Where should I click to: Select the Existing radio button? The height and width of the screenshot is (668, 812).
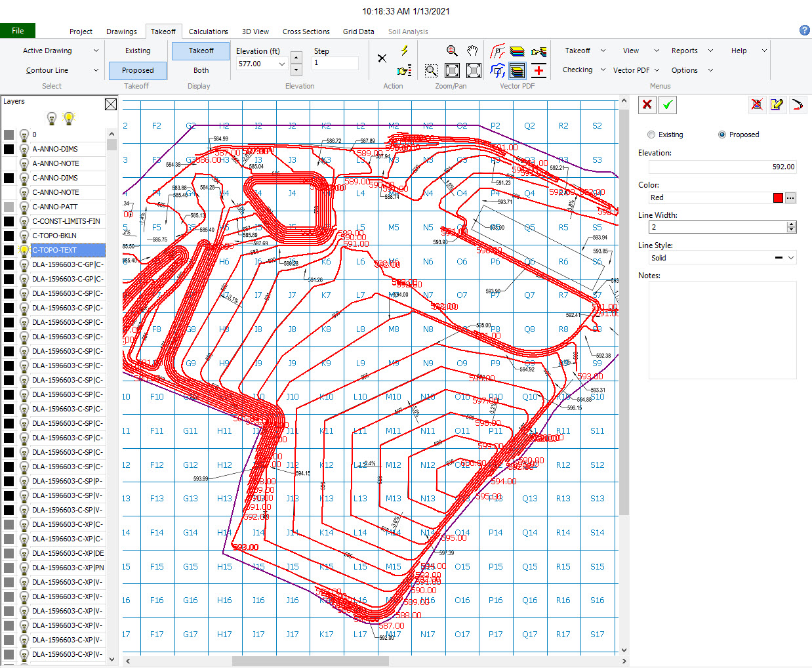[651, 135]
